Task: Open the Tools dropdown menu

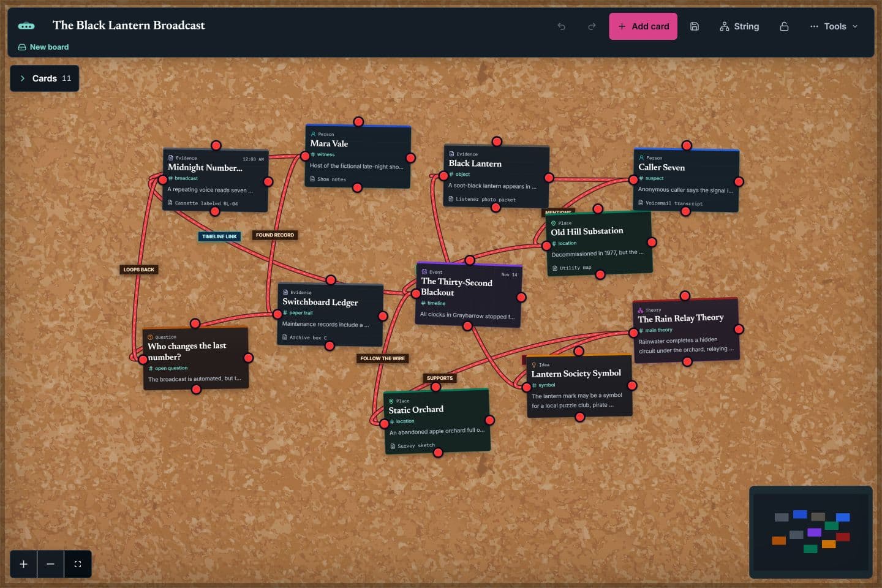Action: coord(834,26)
